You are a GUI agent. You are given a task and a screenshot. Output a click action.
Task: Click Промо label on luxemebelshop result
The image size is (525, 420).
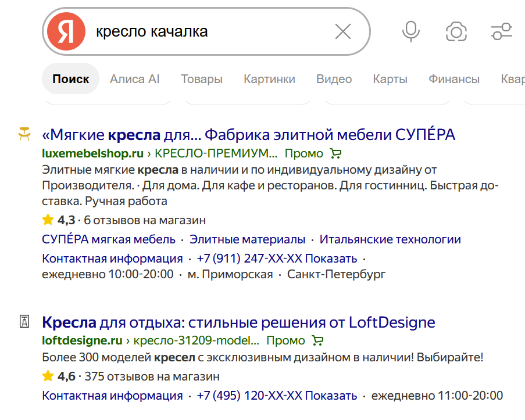tap(303, 153)
